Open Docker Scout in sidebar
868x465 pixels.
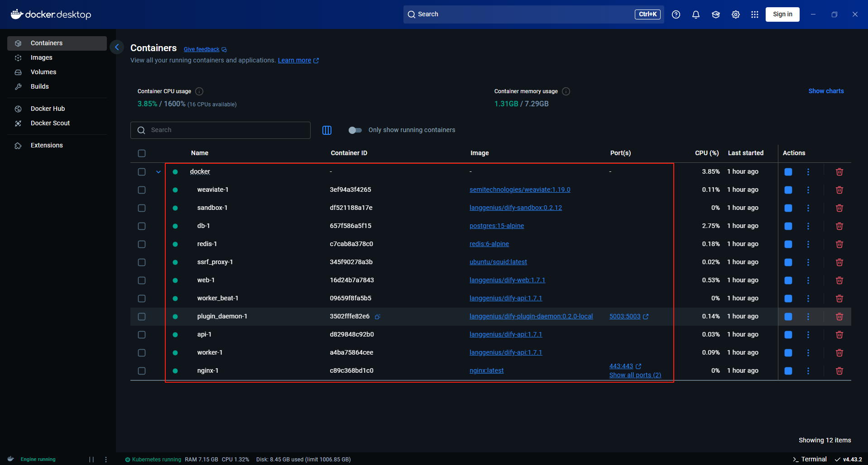point(57,123)
